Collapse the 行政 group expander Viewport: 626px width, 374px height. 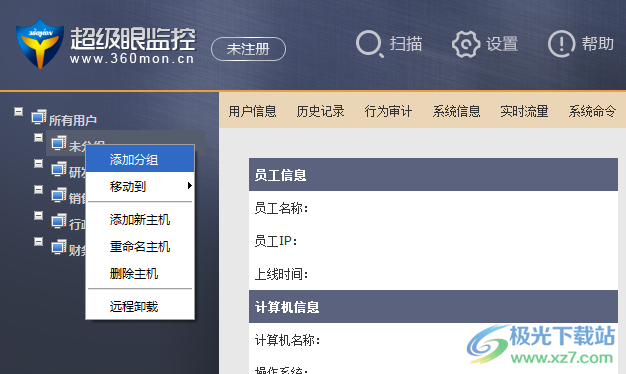38,216
